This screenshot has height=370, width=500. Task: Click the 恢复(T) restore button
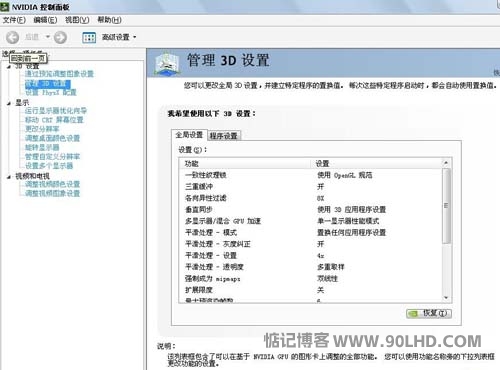tap(429, 313)
